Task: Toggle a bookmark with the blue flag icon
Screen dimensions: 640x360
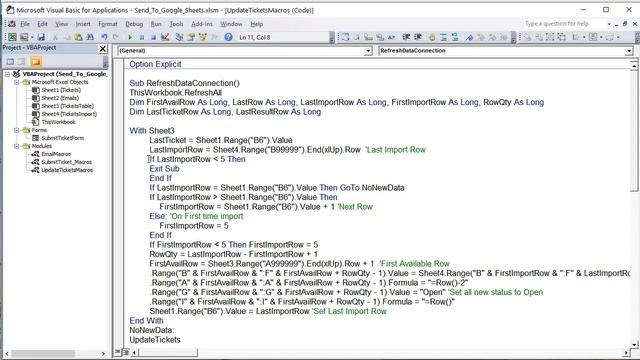Action: (x=469, y=37)
